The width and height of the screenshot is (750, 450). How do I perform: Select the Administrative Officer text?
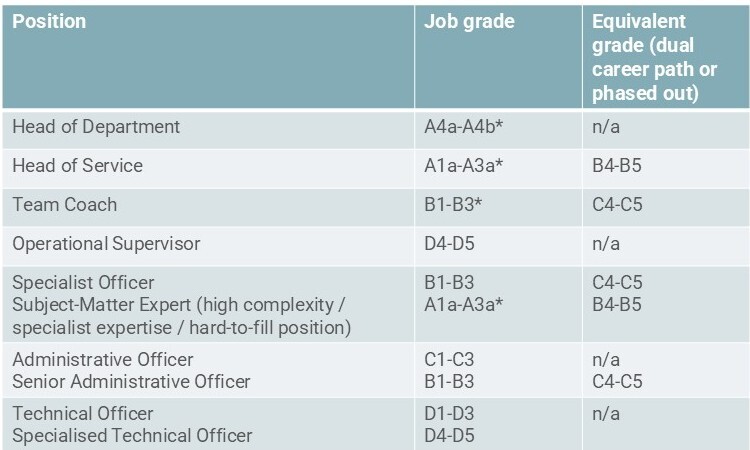[x=103, y=359]
